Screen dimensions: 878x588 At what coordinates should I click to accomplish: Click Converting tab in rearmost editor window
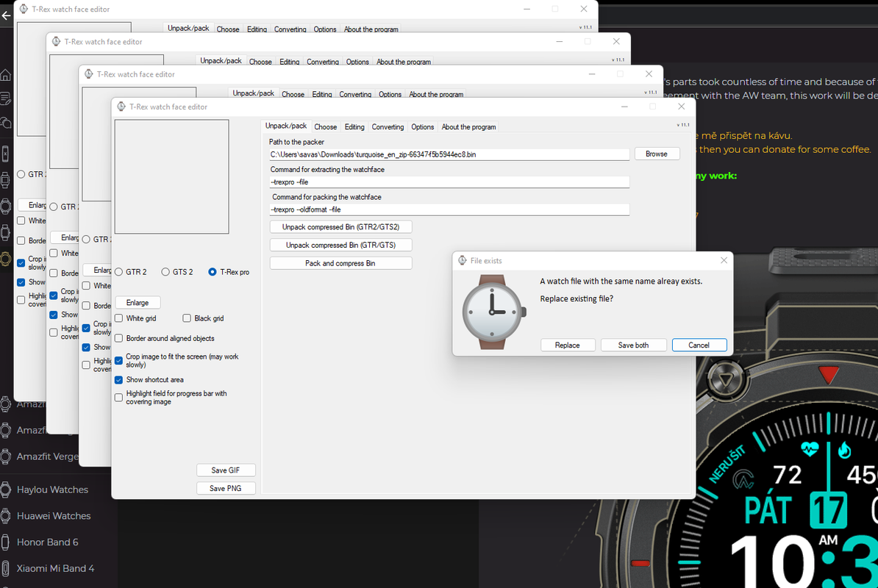pos(290,29)
